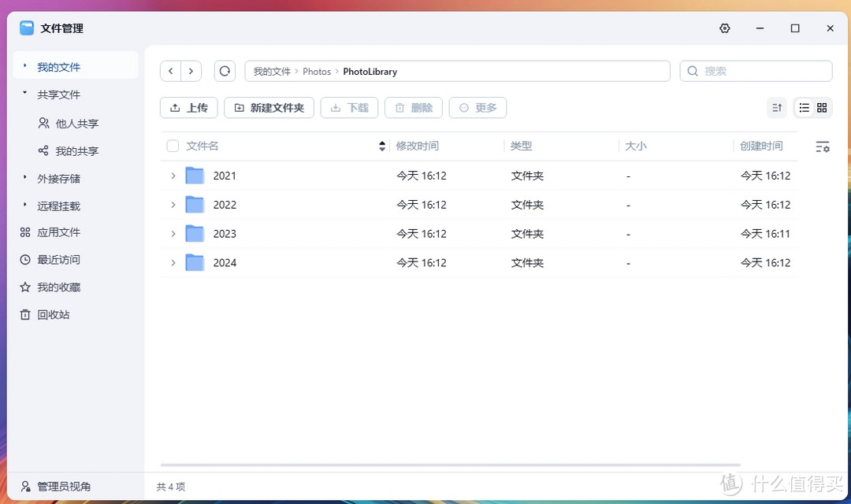Image resolution: width=851 pixels, height=504 pixels.
Task: Click the forward navigation arrow
Action: pyautogui.click(x=191, y=71)
